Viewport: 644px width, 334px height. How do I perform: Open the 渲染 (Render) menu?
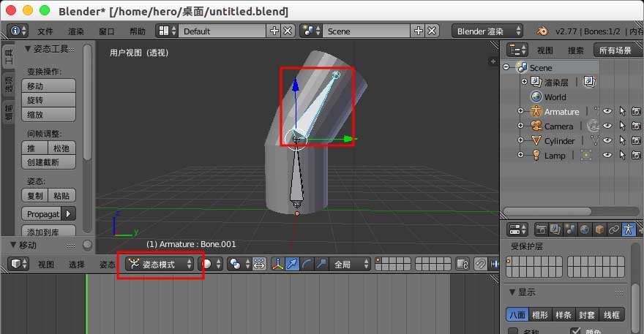tap(76, 31)
